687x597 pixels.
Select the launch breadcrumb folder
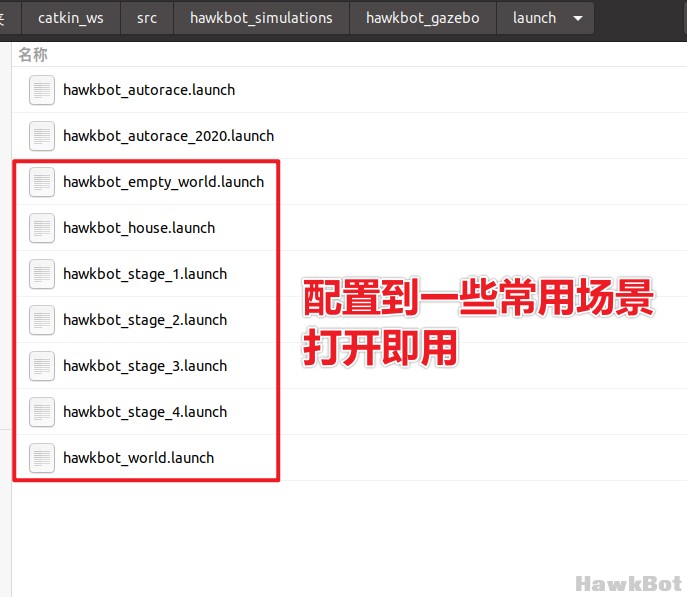coord(534,18)
